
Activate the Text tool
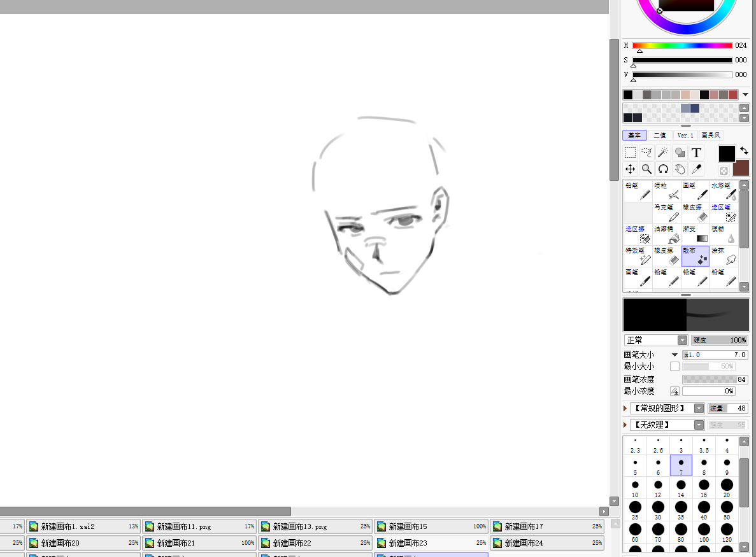click(696, 153)
